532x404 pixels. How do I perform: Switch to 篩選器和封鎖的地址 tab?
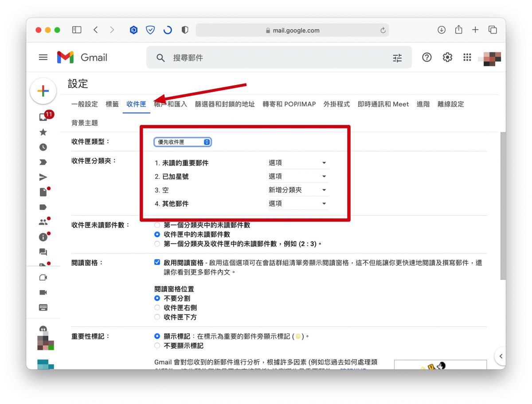coord(225,104)
